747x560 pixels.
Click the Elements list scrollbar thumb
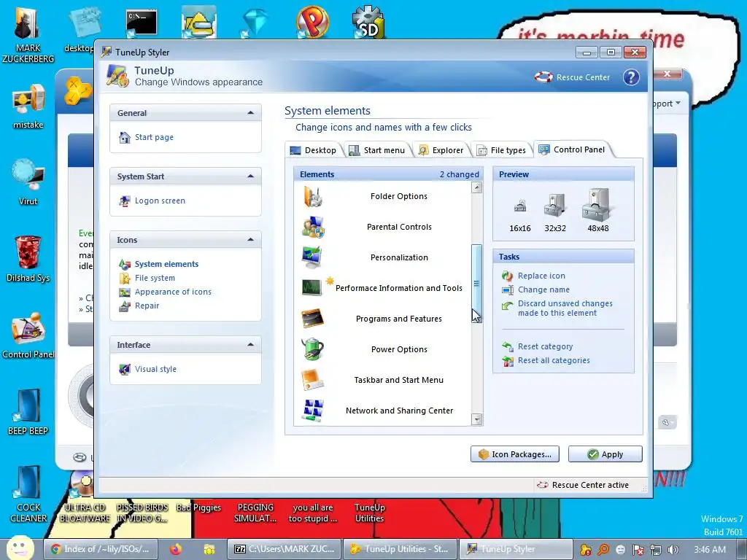click(x=476, y=284)
